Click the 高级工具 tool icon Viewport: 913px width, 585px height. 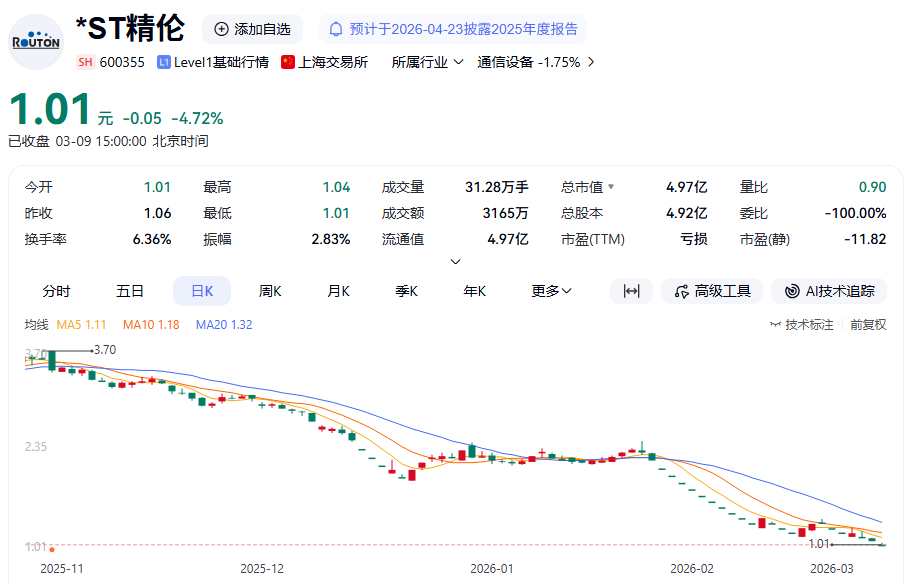pyautogui.click(x=682, y=291)
